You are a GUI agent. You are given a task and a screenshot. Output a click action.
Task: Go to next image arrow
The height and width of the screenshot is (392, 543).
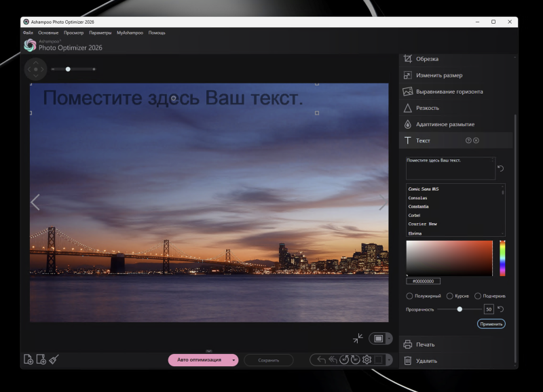pos(382,202)
